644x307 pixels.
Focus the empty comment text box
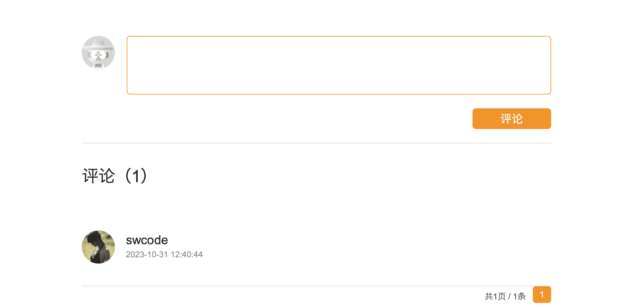(x=339, y=65)
